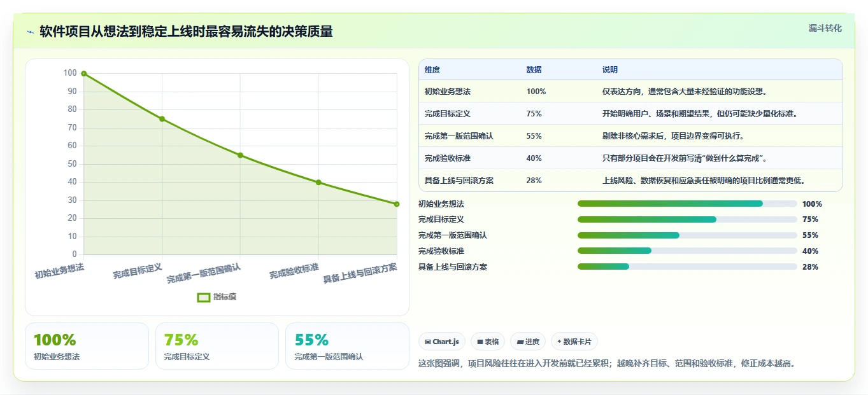868x395 pixels.
Task: Click the 100% label beside the progress bar
Action: pos(812,204)
